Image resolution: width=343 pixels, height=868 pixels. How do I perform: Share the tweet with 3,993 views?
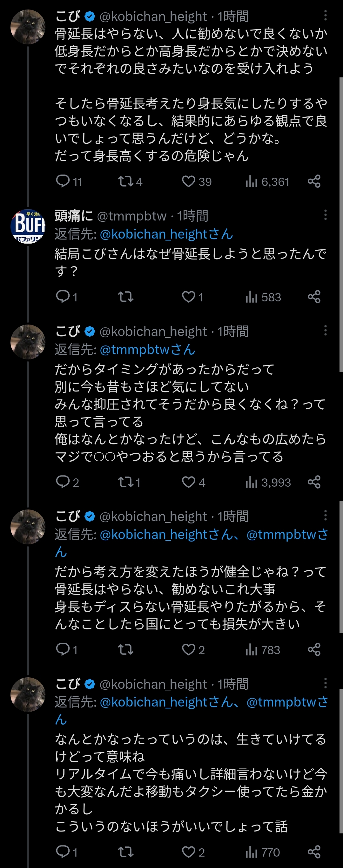[314, 482]
